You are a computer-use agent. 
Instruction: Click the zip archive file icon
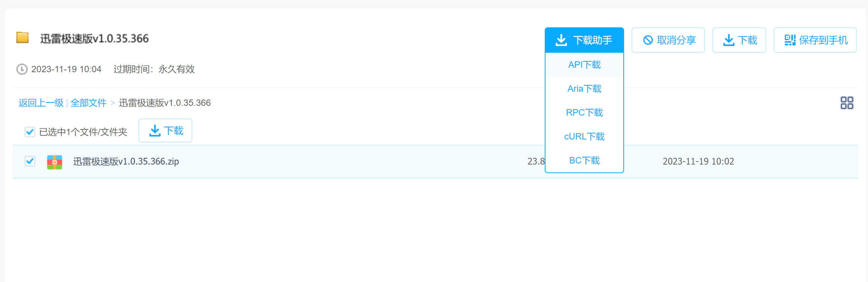pos(55,162)
